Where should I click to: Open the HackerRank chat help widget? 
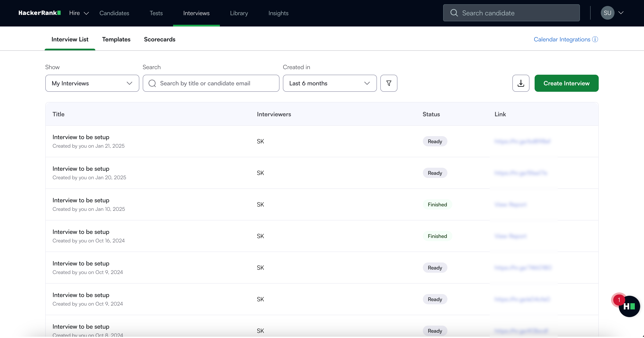point(630,307)
